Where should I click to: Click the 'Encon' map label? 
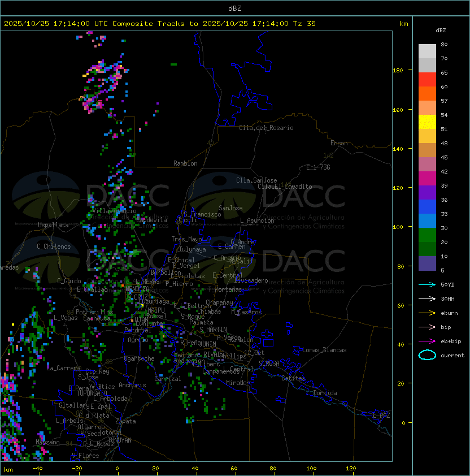(x=339, y=143)
